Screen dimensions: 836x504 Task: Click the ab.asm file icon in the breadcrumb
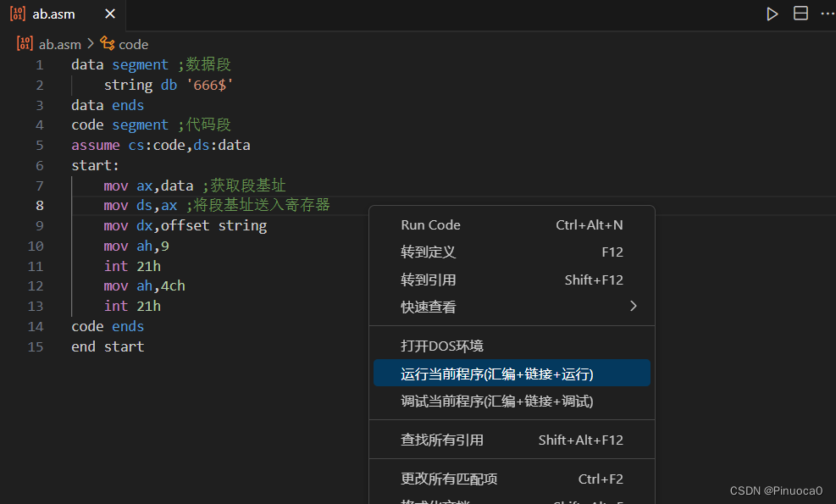point(24,44)
